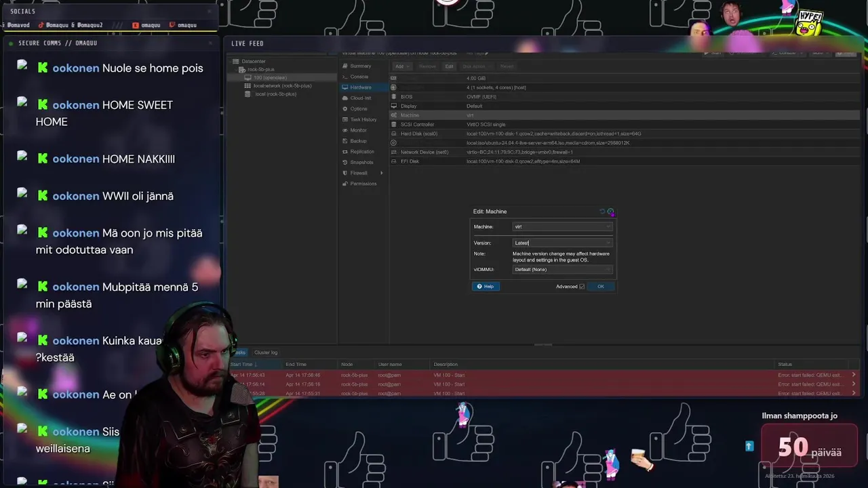The height and width of the screenshot is (488, 868).
Task: Select the BIOS row
Action: point(625,97)
